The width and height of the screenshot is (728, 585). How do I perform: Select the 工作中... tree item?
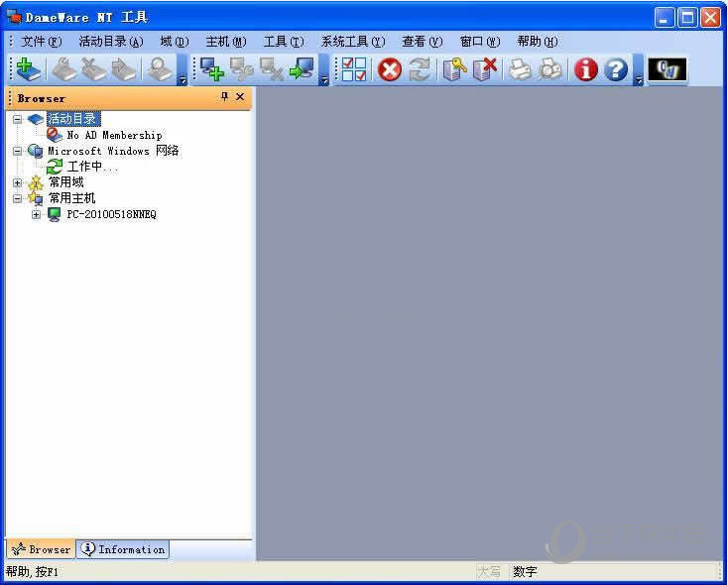(x=92, y=167)
